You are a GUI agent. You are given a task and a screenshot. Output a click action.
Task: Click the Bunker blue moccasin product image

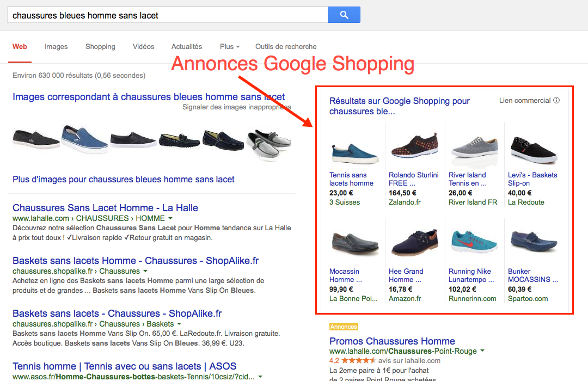(533, 242)
